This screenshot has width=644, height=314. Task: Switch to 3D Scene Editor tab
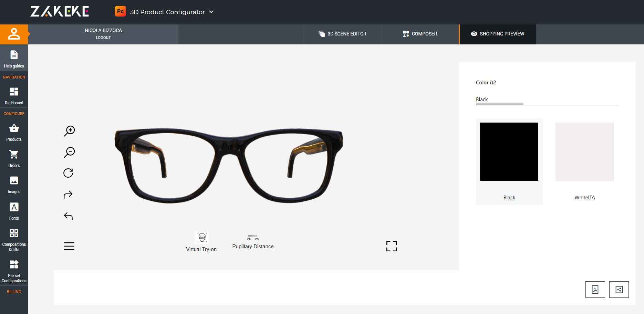pos(342,34)
